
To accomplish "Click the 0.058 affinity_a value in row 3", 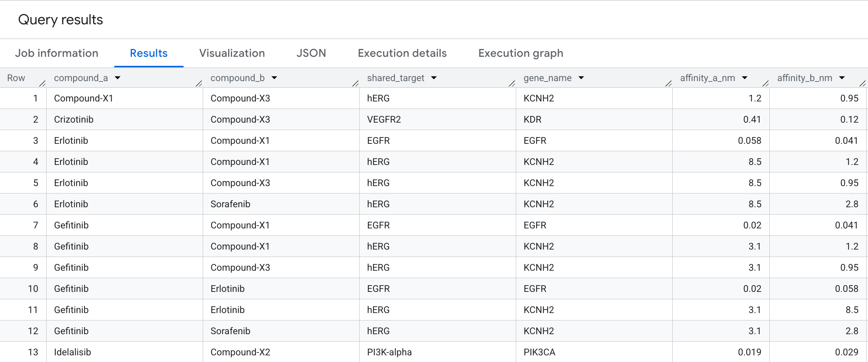I will (750, 141).
